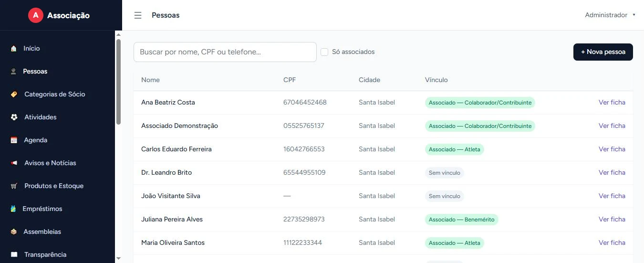Click the Pessoas page title
The height and width of the screenshot is (263, 644).
coord(166,15)
